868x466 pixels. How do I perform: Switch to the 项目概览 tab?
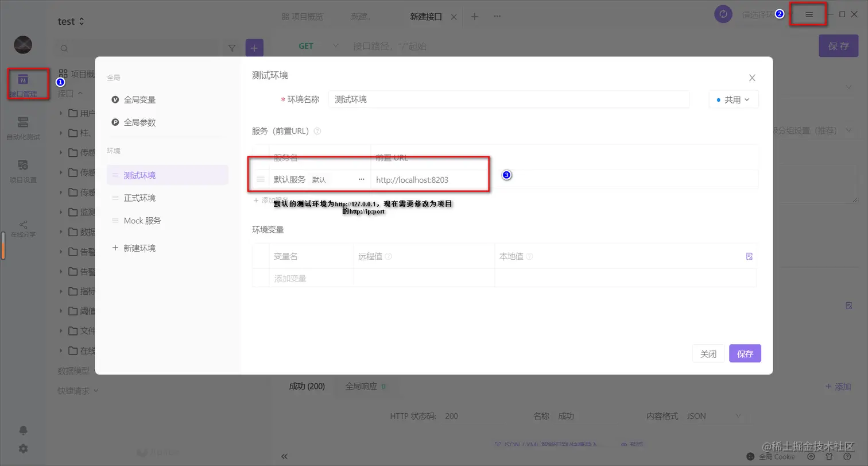coord(303,17)
